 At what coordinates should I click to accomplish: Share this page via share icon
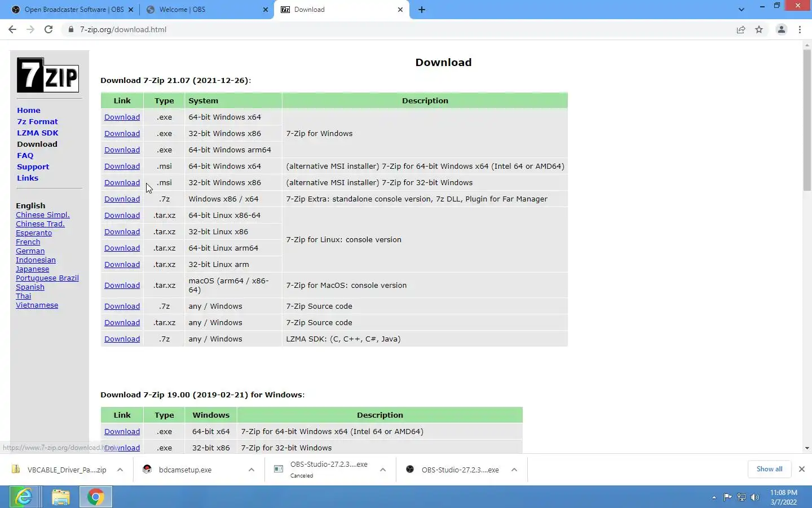coord(741,29)
